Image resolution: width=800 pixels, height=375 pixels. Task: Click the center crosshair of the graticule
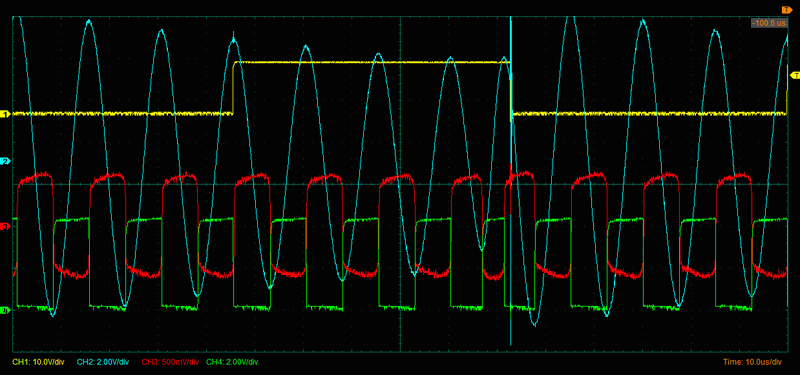(401, 184)
